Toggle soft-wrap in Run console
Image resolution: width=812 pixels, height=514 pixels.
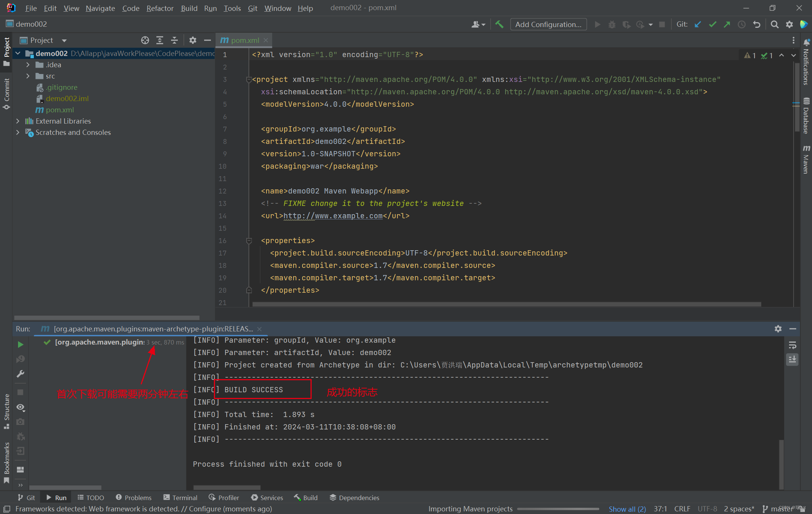[792, 345]
